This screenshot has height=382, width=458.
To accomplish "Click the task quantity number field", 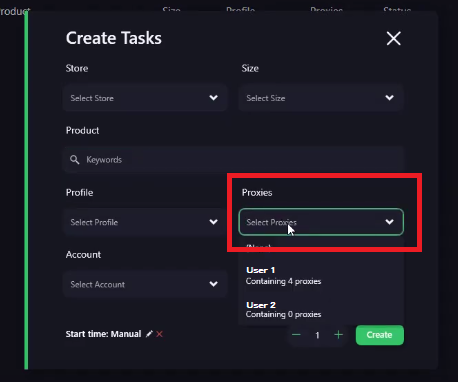I will [x=317, y=335].
